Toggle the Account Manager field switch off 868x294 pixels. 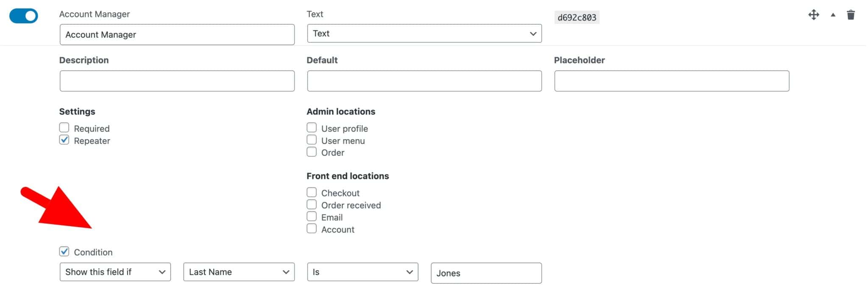23,16
